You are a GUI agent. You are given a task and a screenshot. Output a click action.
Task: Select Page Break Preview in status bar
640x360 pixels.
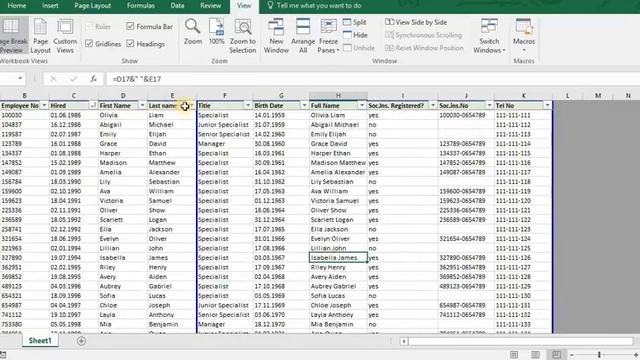556,355
